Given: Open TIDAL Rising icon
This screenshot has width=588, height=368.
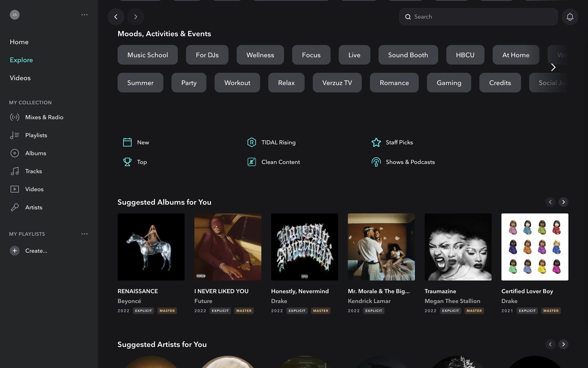Looking at the screenshot, I should tap(251, 142).
